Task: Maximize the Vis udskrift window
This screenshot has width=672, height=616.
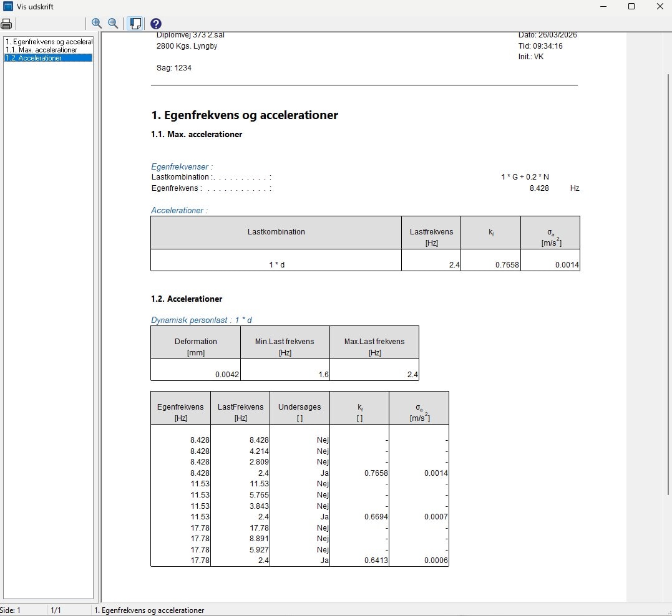Action: [631, 7]
